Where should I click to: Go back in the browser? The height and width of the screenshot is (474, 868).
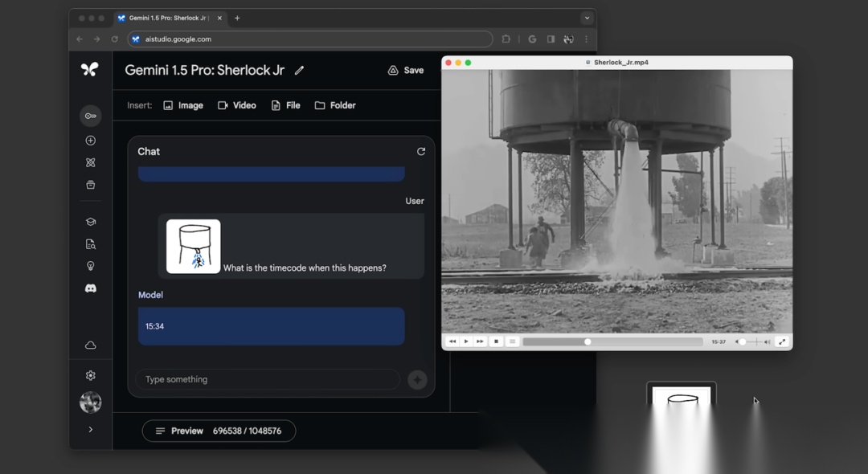coord(80,39)
